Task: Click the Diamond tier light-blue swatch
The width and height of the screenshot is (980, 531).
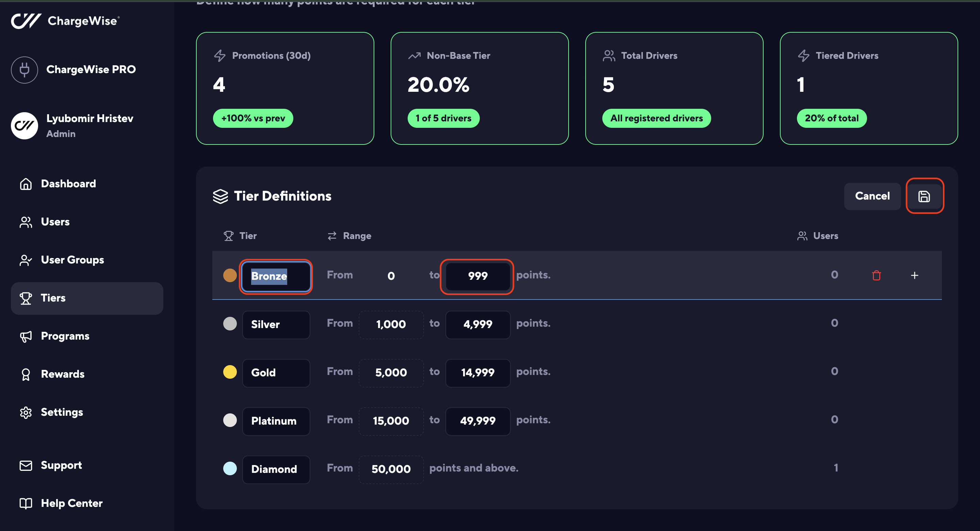Action: pos(230,468)
